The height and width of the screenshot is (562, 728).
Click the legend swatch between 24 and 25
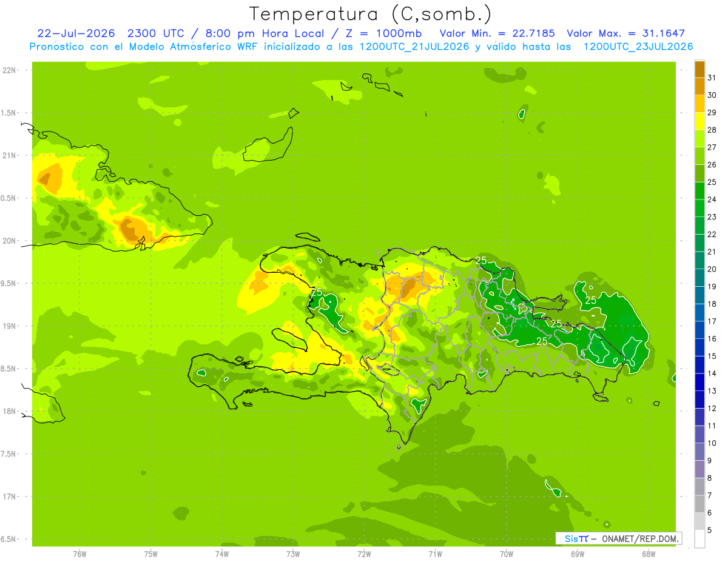point(699,190)
